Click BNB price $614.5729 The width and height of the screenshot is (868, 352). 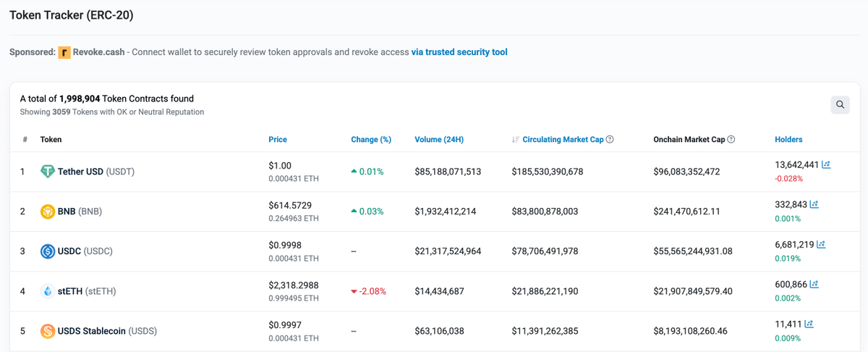pyautogui.click(x=289, y=206)
